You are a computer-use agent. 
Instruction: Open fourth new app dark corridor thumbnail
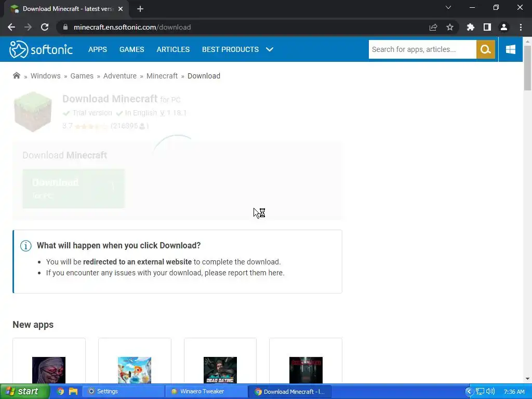pyautogui.click(x=305, y=370)
